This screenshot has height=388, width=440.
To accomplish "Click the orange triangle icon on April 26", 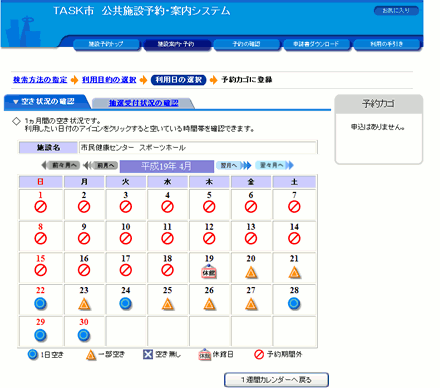I will coord(209,304).
